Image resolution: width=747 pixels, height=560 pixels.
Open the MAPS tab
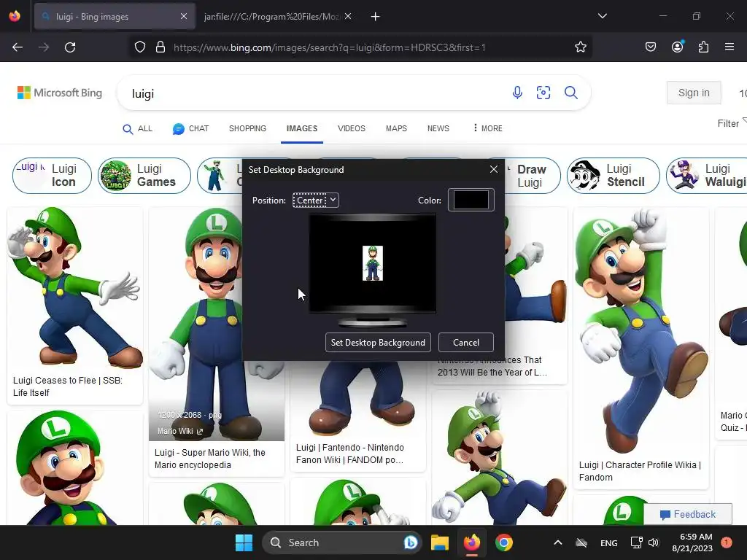pyautogui.click(x=396, y=128)
